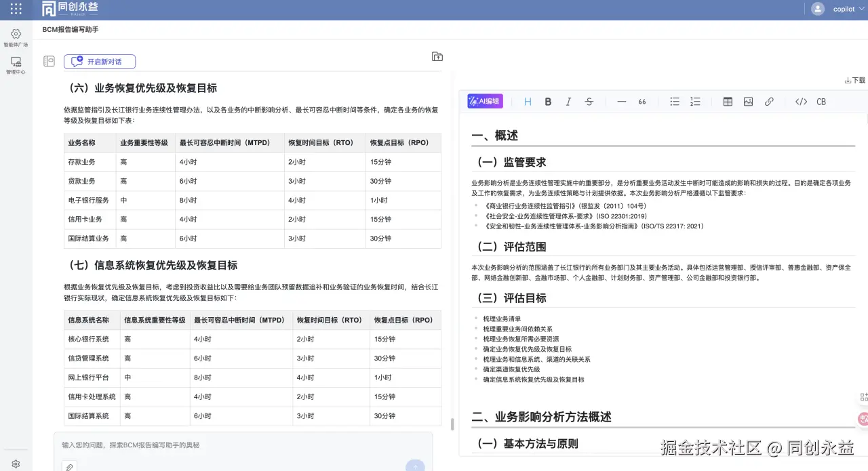Click the send message arrow button
Viewport: 868px width, 471px height.
415,466
